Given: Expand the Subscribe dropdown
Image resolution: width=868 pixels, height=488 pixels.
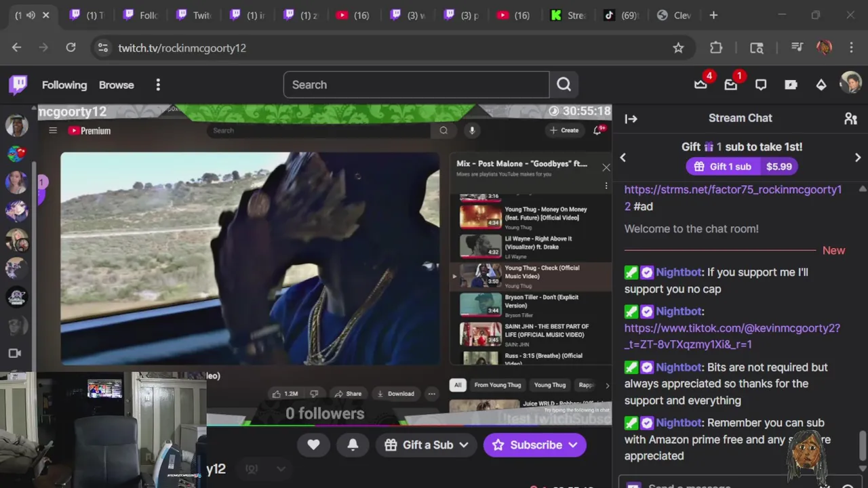Looking at the screenshot, I should [x=573, y=445].
